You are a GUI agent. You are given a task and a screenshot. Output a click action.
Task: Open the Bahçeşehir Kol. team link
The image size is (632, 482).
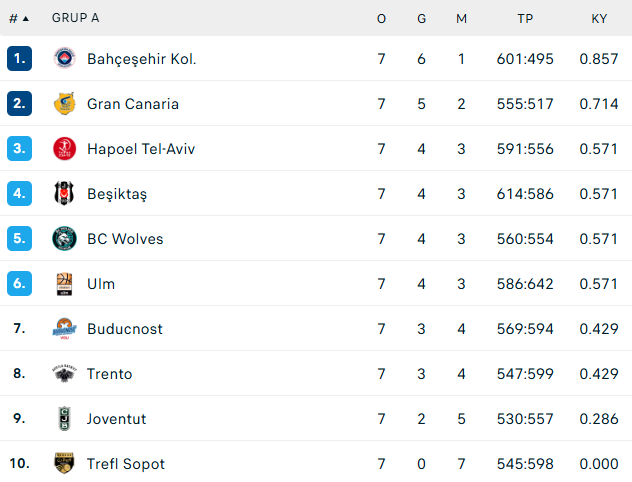point(142,59)
